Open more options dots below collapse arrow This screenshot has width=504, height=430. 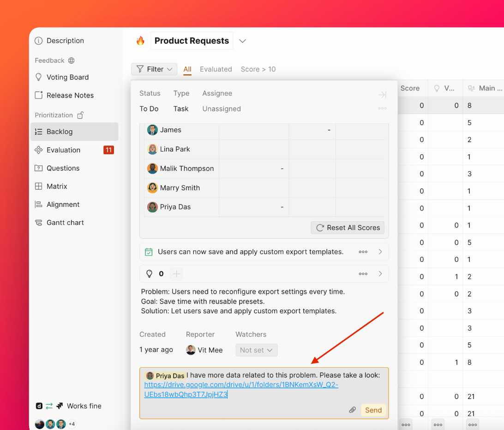[x=382, y=109]
